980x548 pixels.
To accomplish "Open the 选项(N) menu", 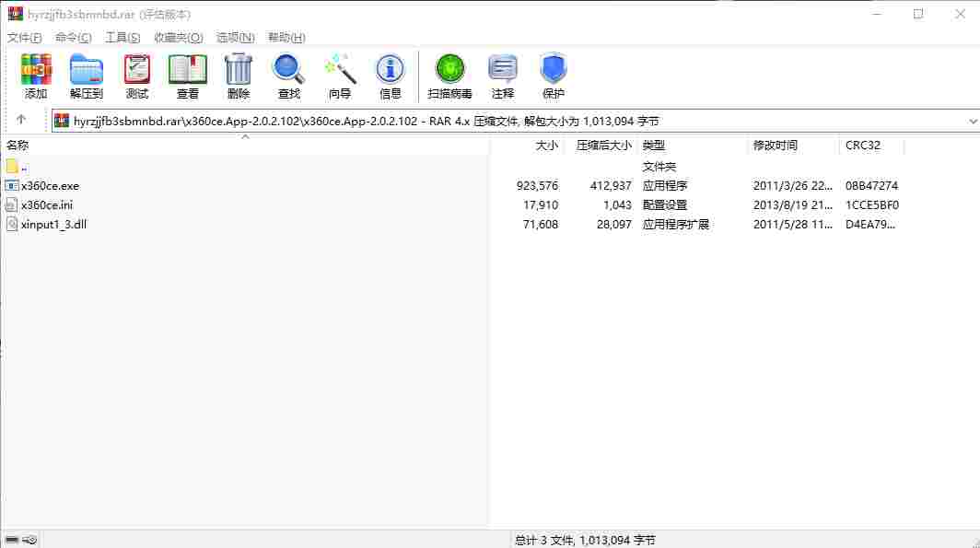I will pyautogui.click(x=236, y=38).
